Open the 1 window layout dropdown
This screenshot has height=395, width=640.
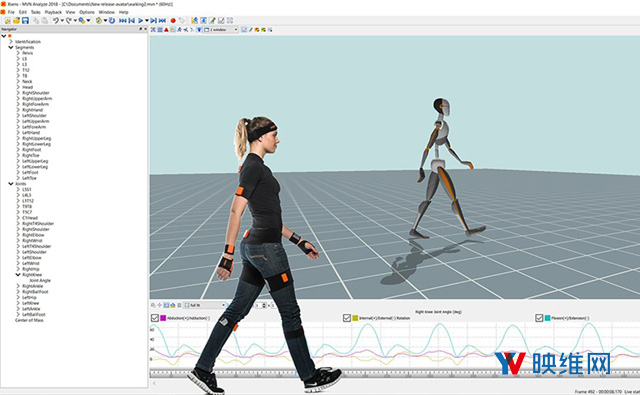tap(221, 30)
